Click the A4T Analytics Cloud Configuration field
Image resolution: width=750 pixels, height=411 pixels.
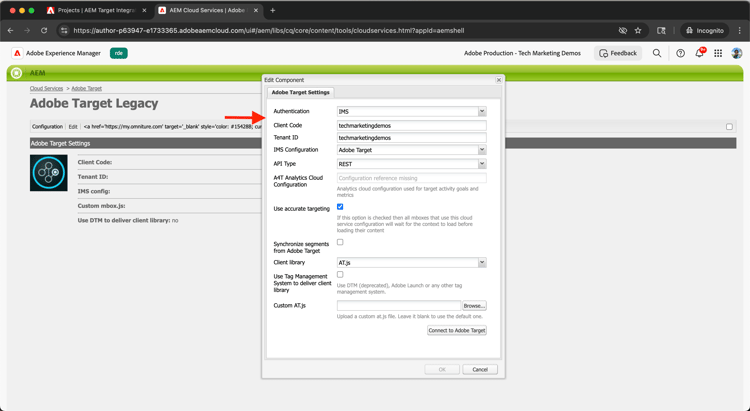point(411,178)
